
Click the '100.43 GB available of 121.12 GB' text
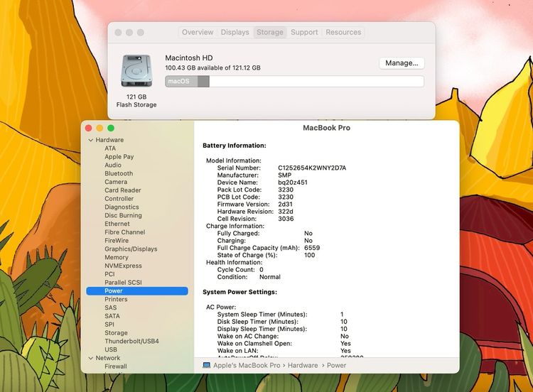(x=212, y=68)
